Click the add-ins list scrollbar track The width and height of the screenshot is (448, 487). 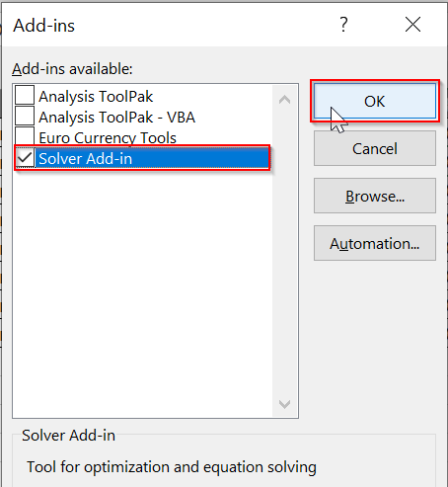284,252
